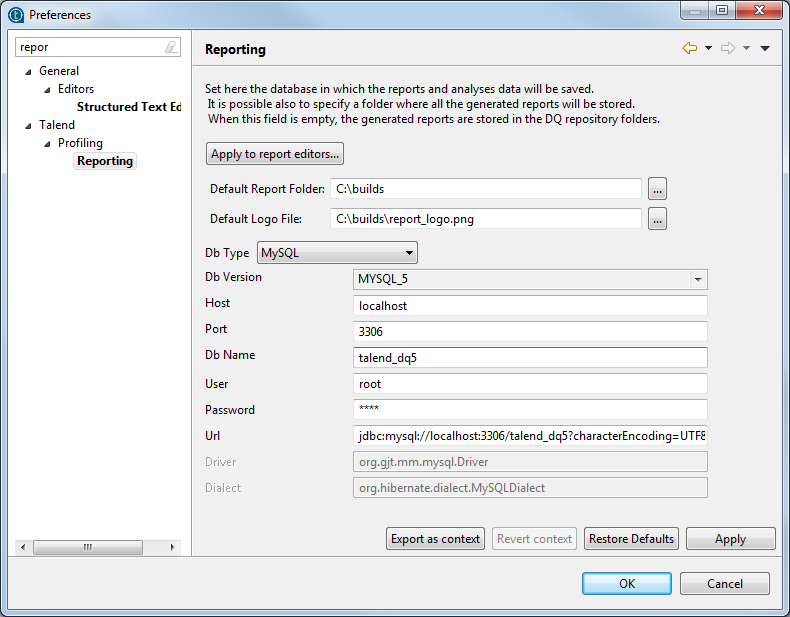790x617 pixels.
Task: Browse for Default Logo File
Action: 657,219
